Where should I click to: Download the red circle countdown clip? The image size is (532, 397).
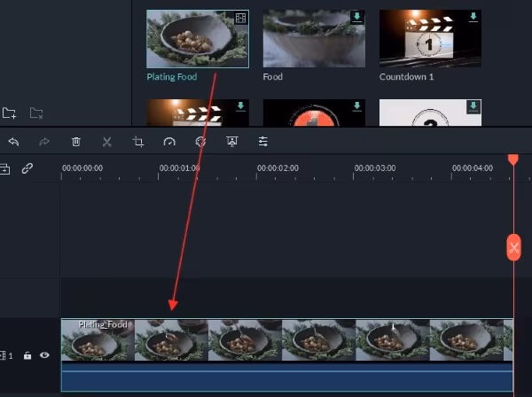(x=357, y=106)
